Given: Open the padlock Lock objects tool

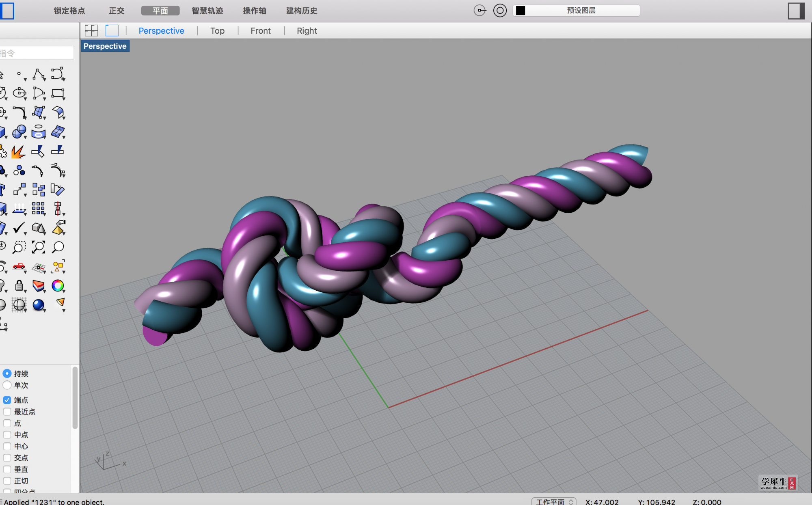Looking at the screenshot, I should point(19,286).
